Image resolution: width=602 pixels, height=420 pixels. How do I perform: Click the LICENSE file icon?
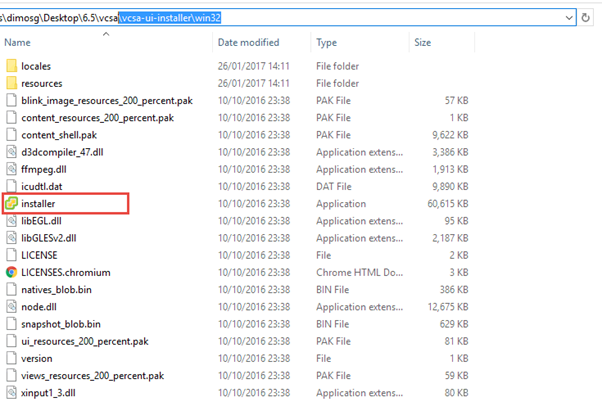pos(12,255)
